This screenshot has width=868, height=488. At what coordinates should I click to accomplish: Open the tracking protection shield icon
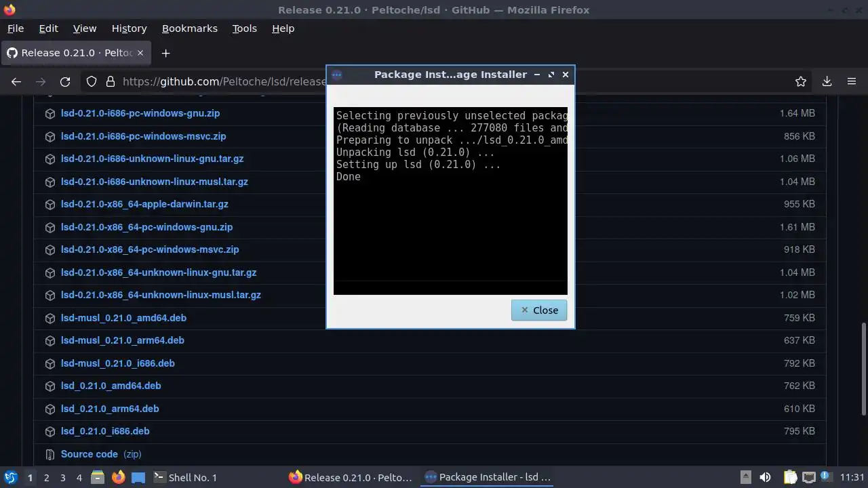[x=92, y=81]
